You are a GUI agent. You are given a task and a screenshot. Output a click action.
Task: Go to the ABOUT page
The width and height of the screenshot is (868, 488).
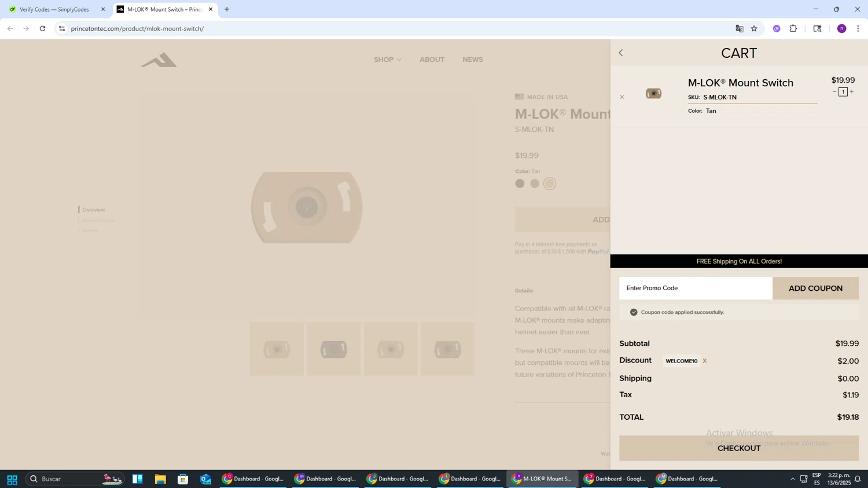click(x=432, y=60)
